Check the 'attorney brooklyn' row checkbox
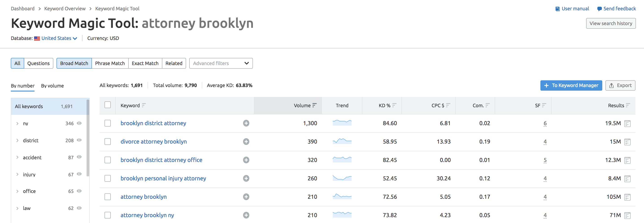 point(107,197)
